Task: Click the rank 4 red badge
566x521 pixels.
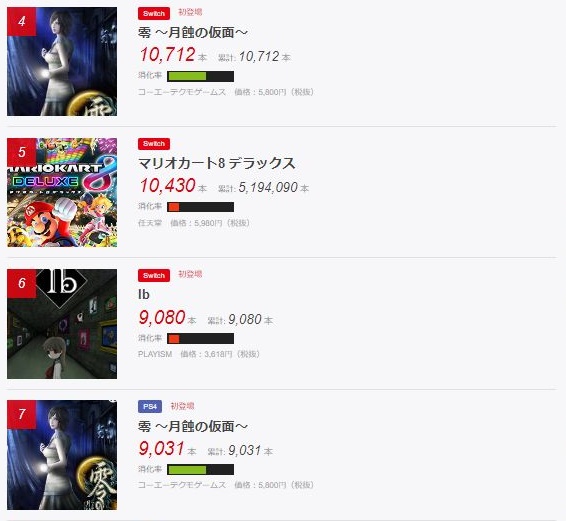Action: [22, 21]
